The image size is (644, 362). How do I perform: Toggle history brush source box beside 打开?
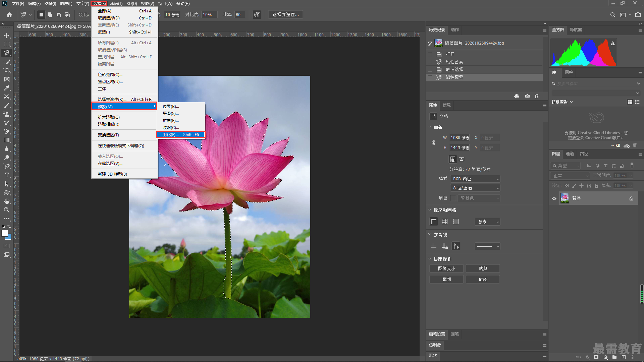click(x=430, y=54)
